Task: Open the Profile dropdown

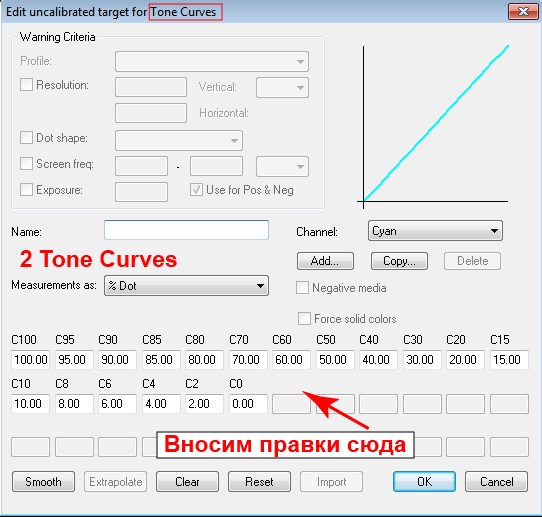Action: (x=212, y=62)
